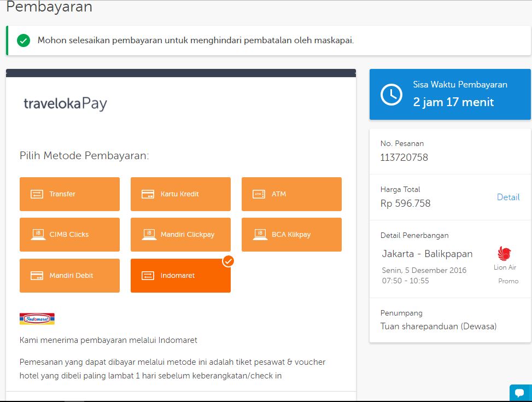Click text Kami menerima pembayaran melalui Indomaret
This screenshot has height=402, width=532.
pyautogui.click(x=108, y=340)
